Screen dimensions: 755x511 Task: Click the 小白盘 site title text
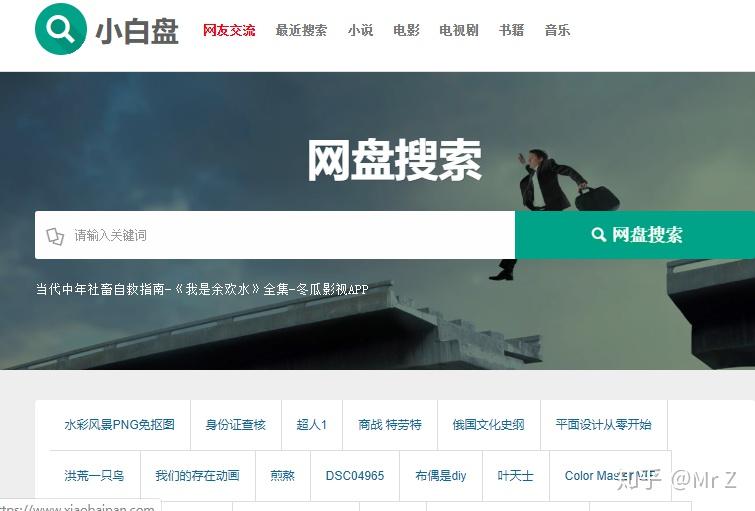[137, 31]
